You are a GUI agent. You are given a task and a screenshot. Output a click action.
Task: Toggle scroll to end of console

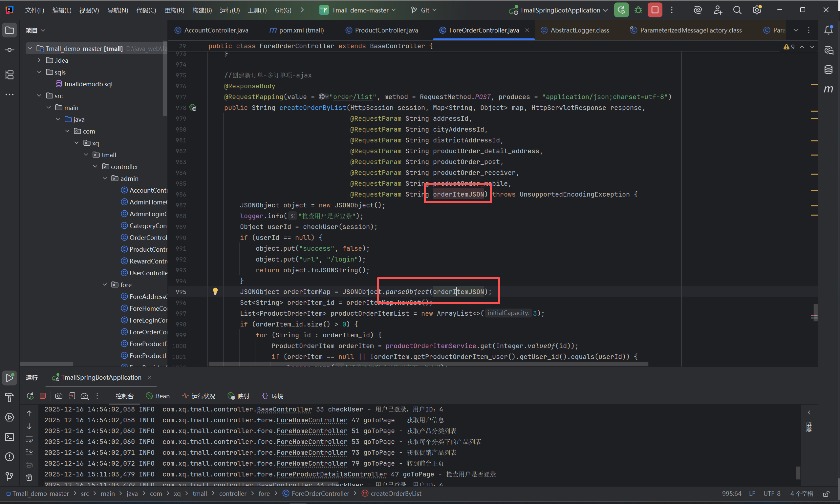pos(29,452)
